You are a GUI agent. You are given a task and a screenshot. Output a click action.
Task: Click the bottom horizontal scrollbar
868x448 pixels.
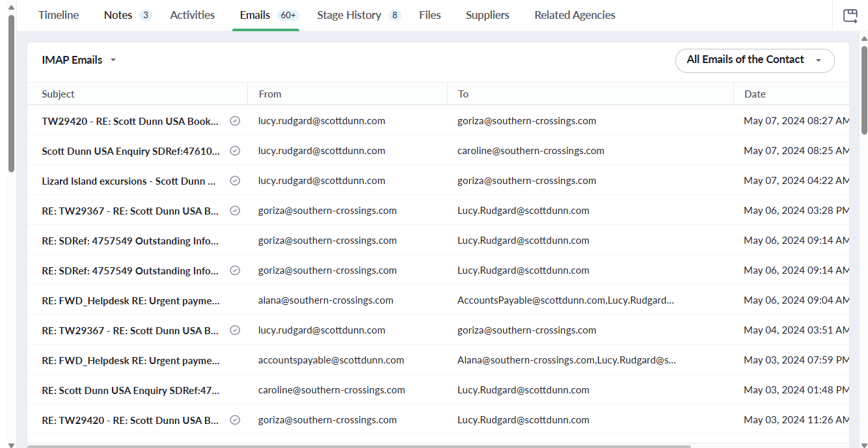(359, 446)
